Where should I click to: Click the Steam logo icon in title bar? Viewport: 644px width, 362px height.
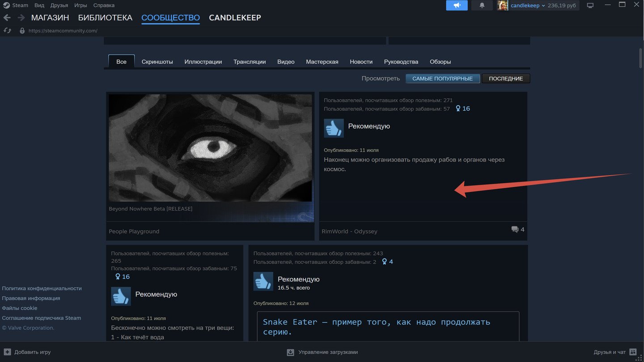pyautogui.click(x=7, y=5)
